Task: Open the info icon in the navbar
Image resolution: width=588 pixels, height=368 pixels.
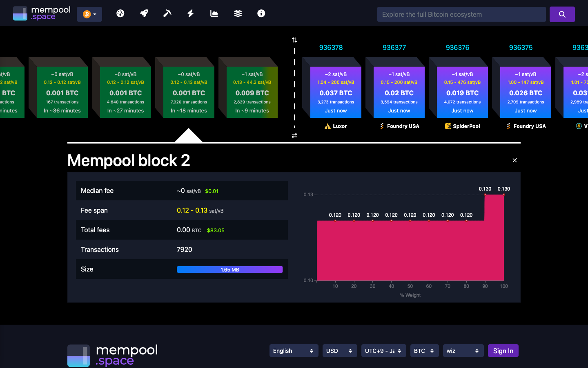Action: coord(261,13)
